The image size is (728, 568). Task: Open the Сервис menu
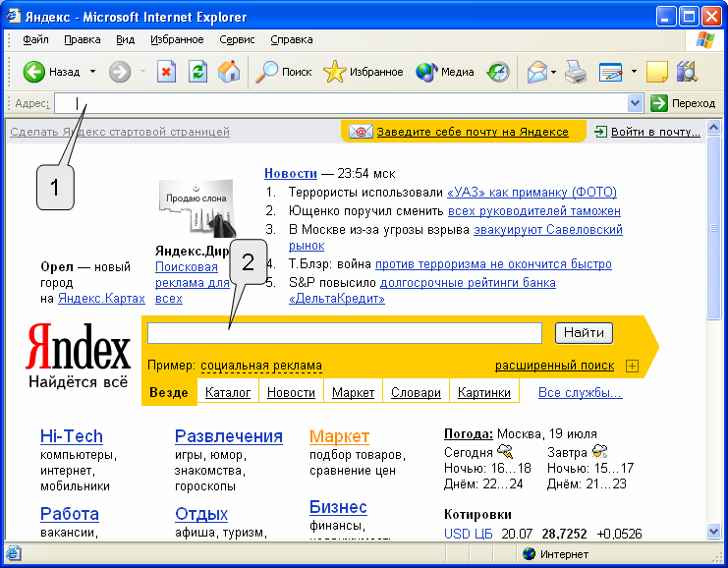(237, 40)
